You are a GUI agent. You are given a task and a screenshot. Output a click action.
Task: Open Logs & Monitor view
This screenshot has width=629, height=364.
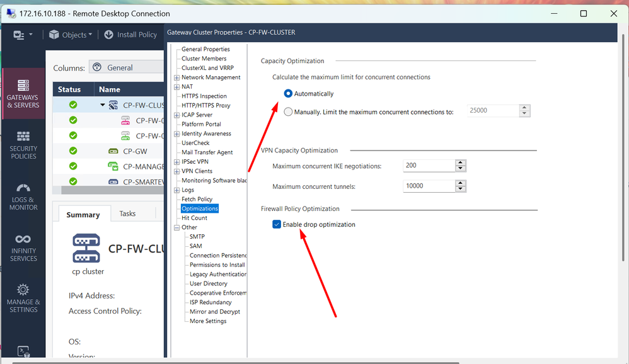[x=23, y=196]
